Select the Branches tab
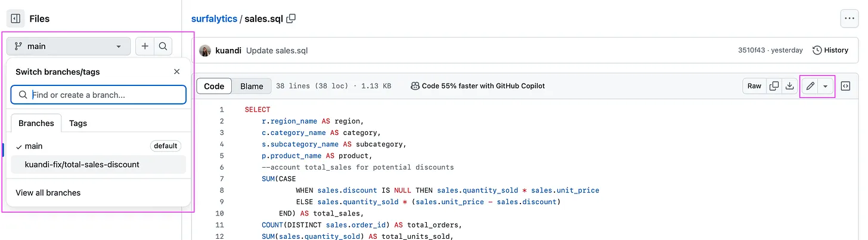Screen dimensions: 868x240 click(36, 123)
